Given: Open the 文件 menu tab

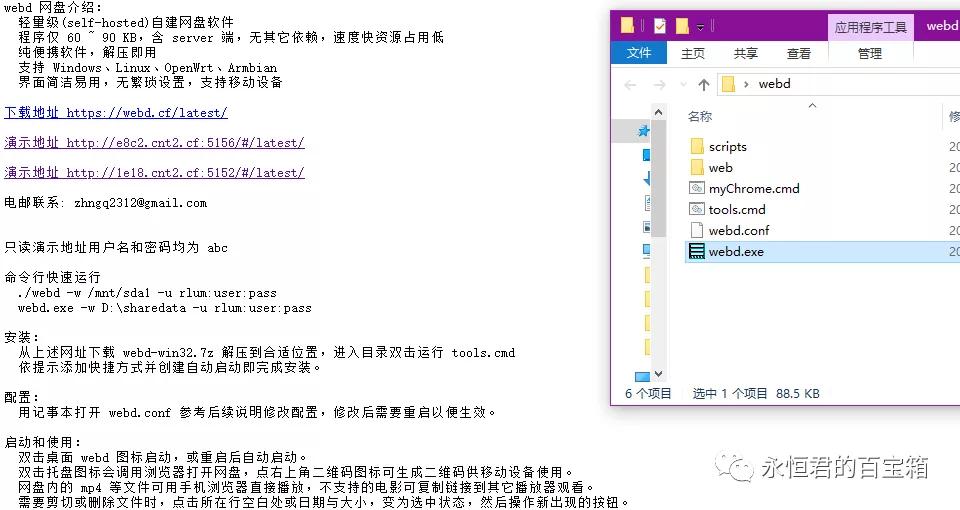Looking at the screenshot, I should (x=639, y=53).
